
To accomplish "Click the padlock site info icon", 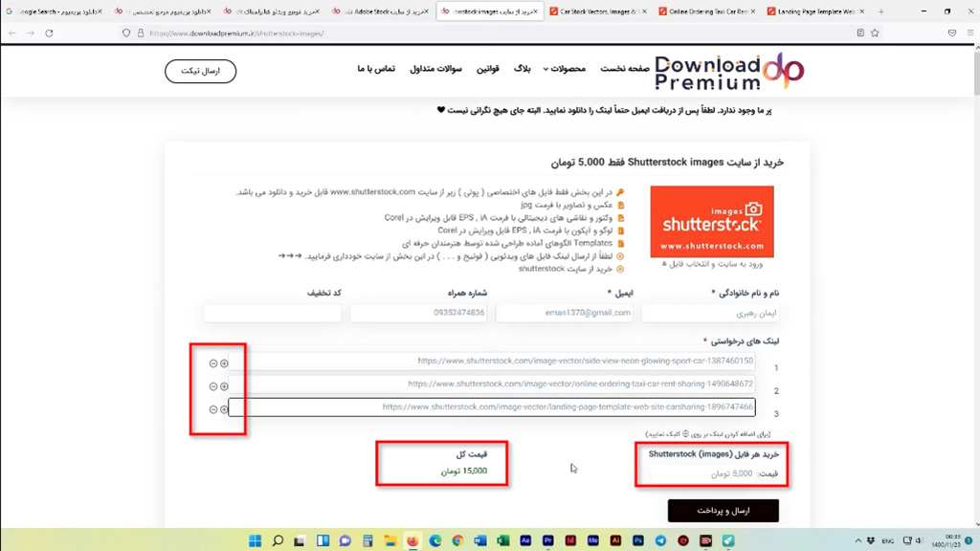I will tap(141, 33).
